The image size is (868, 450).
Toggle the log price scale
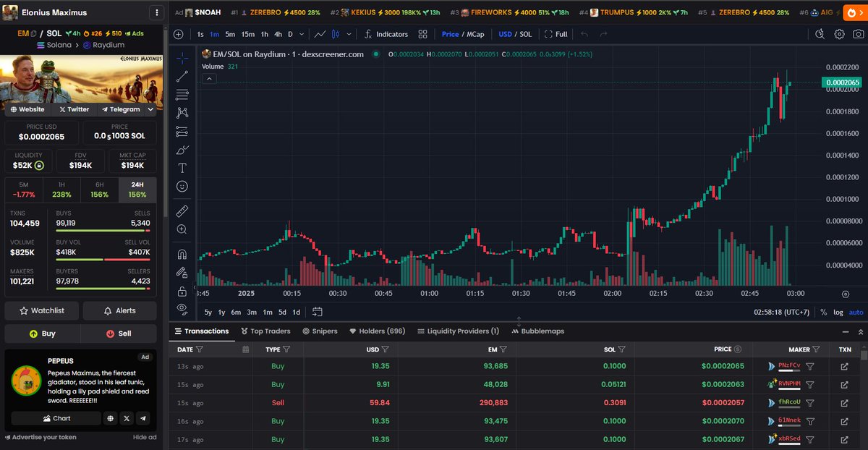point(838,312)
